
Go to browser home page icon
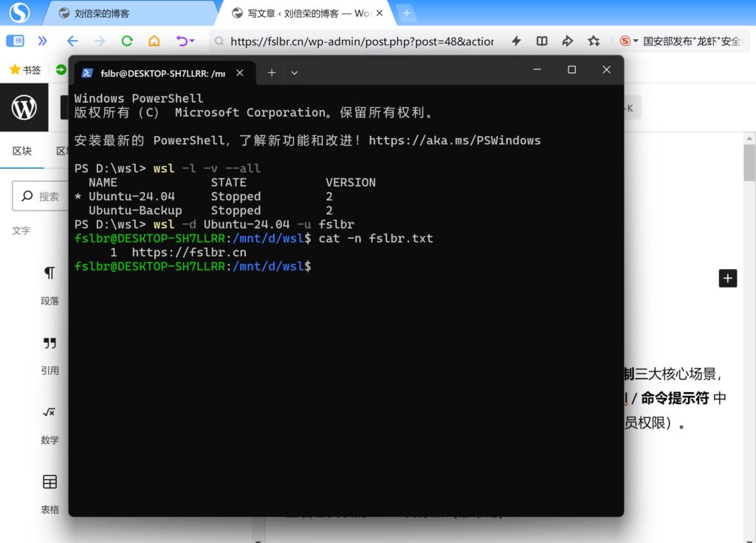[154, 41]
